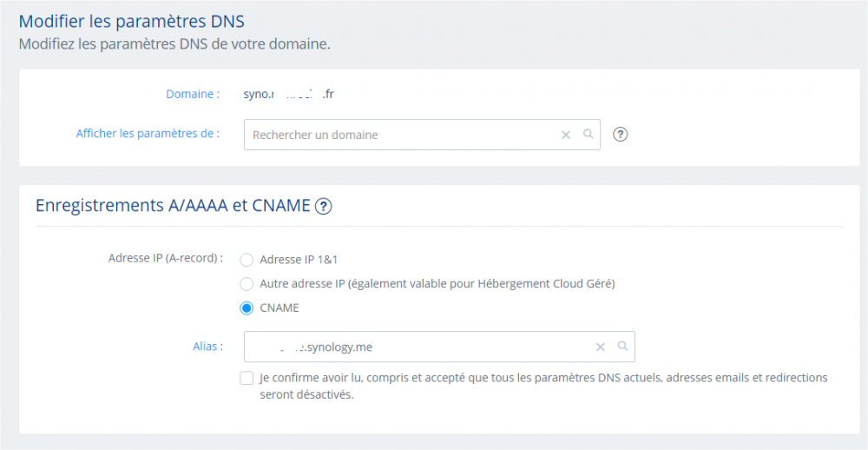Viewport: 868px width, 450px height.
Task: Clear the domain search field with X icon
Action: [x=566, y=135]
